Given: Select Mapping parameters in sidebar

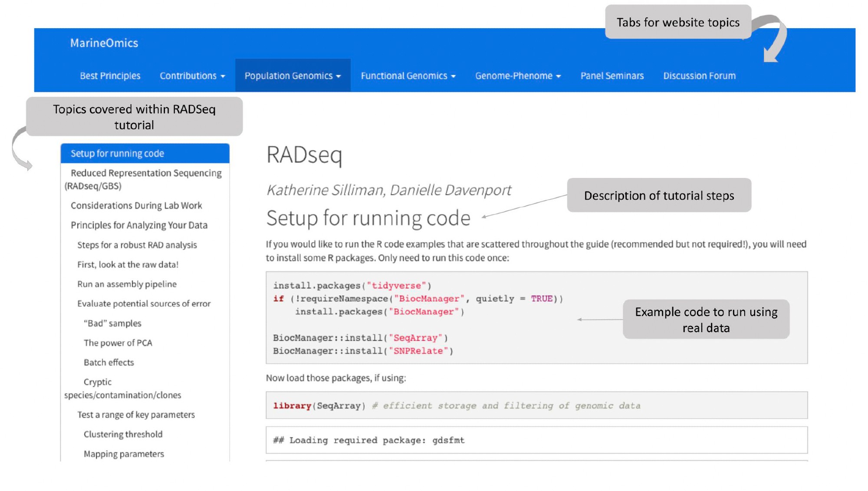Looking at the screenshot, I should (124, 454).
